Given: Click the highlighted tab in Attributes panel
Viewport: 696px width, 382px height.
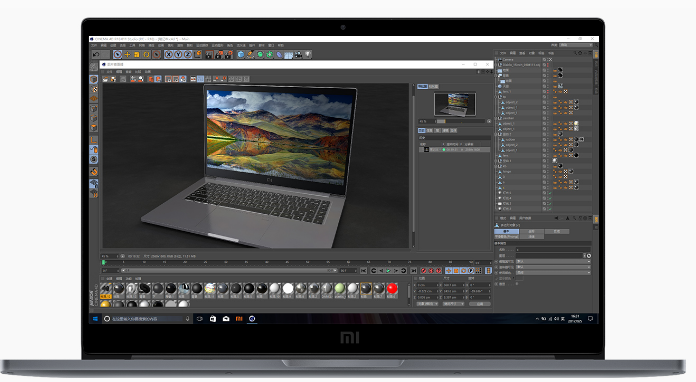Looking at the screenshot, I should click(x=506, y=232).
